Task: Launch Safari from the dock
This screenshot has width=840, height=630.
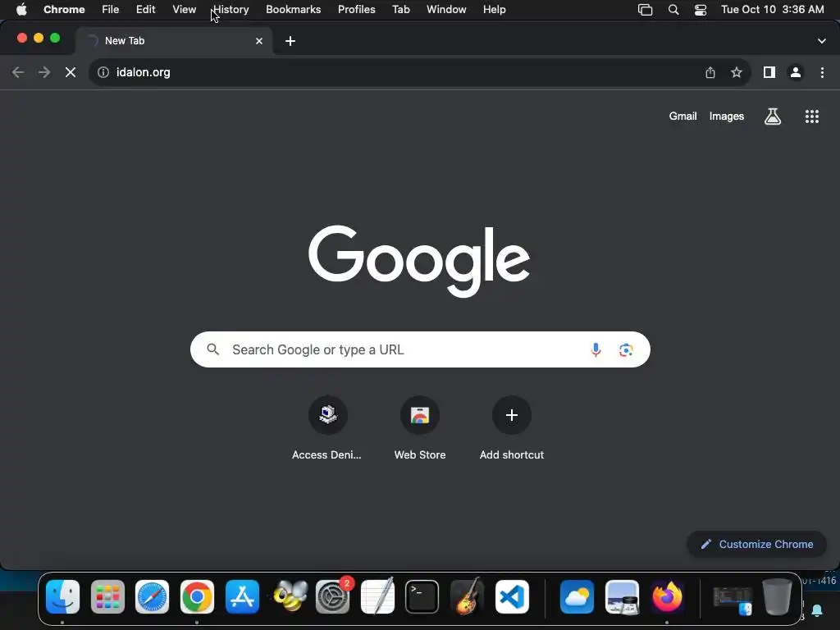Action: (152, 597)
